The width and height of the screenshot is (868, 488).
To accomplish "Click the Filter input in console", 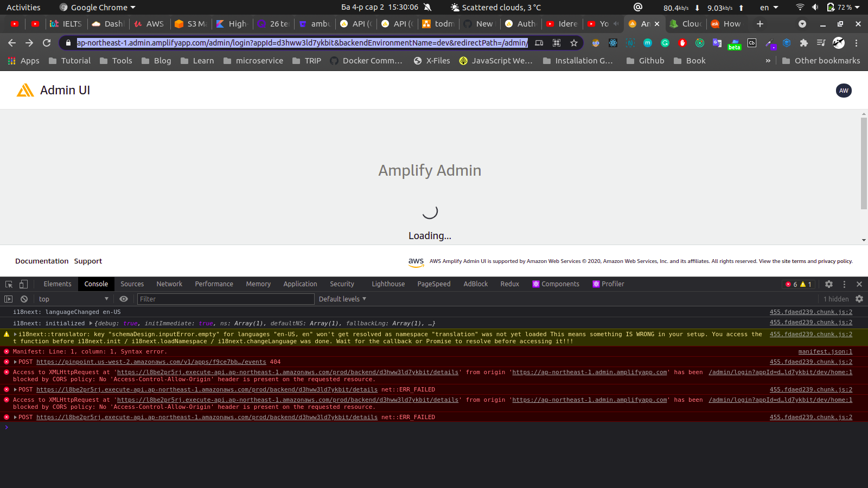I will pyautogui.click(x=226, y=299).
